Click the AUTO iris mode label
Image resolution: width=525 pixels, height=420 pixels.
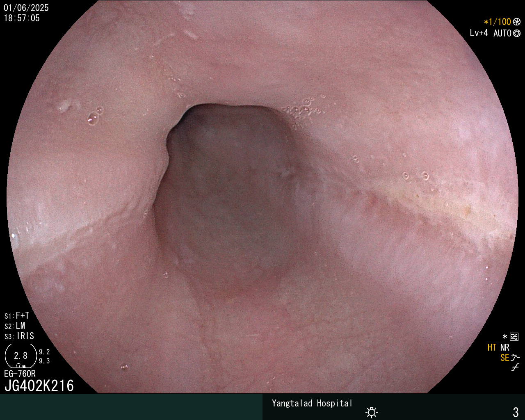[x=502, y=33]
